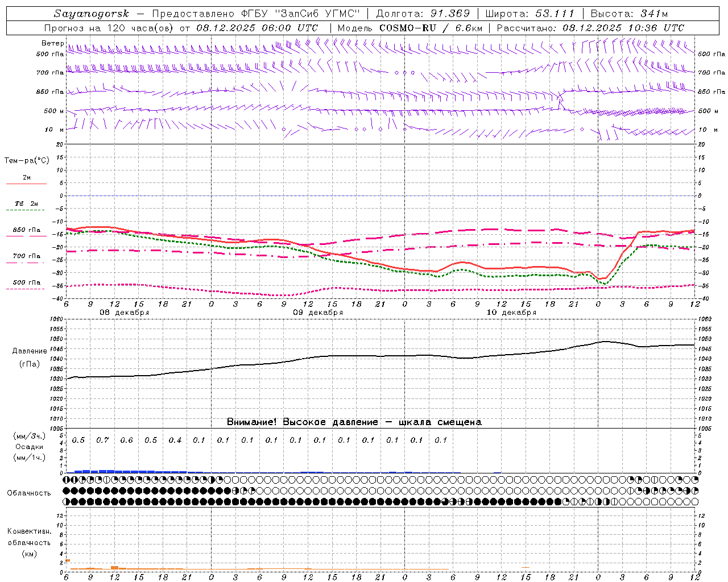Click the date label "08 декабря"

pos(125,313)
